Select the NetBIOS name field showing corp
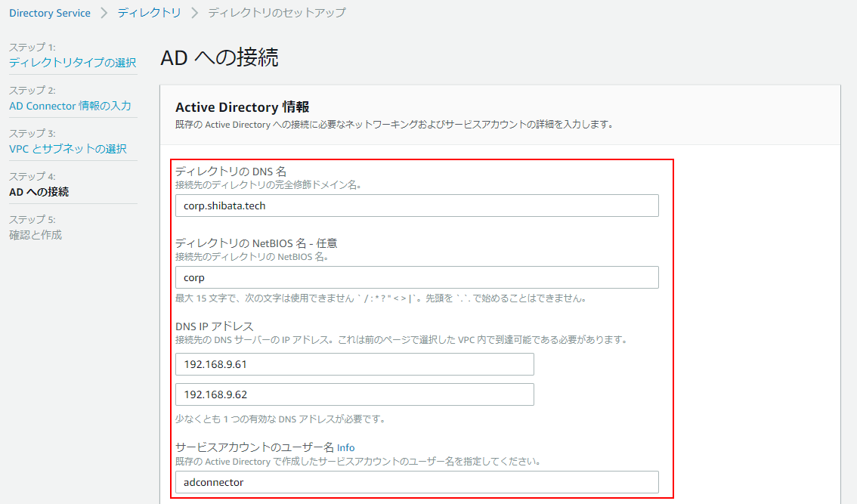The image size is (857, 504). (416, 277)
